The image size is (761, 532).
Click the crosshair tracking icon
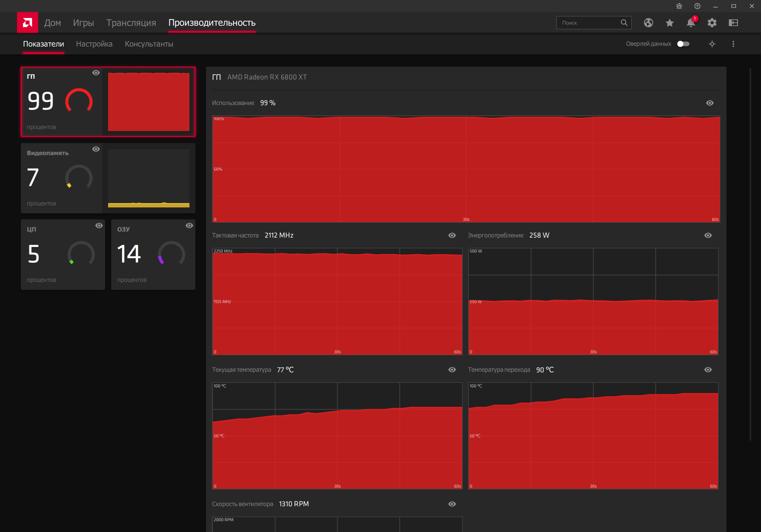tap(712, 44)
